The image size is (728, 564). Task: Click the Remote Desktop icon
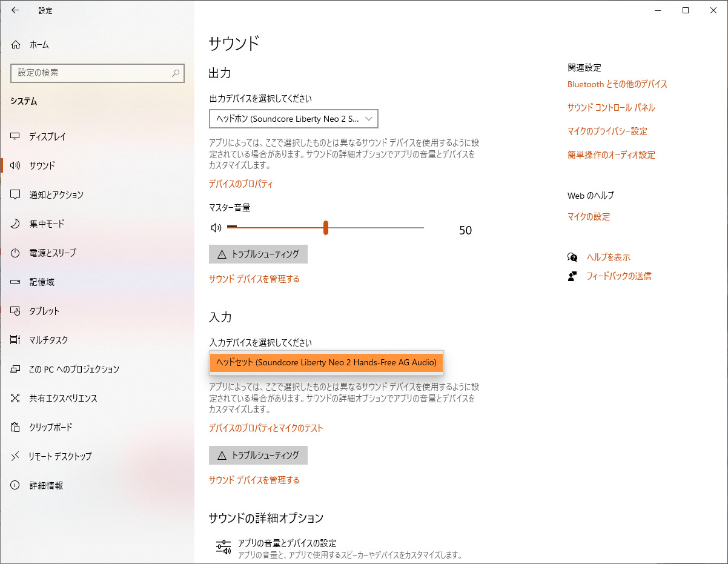pyautogui.click(x=15, y=456)
